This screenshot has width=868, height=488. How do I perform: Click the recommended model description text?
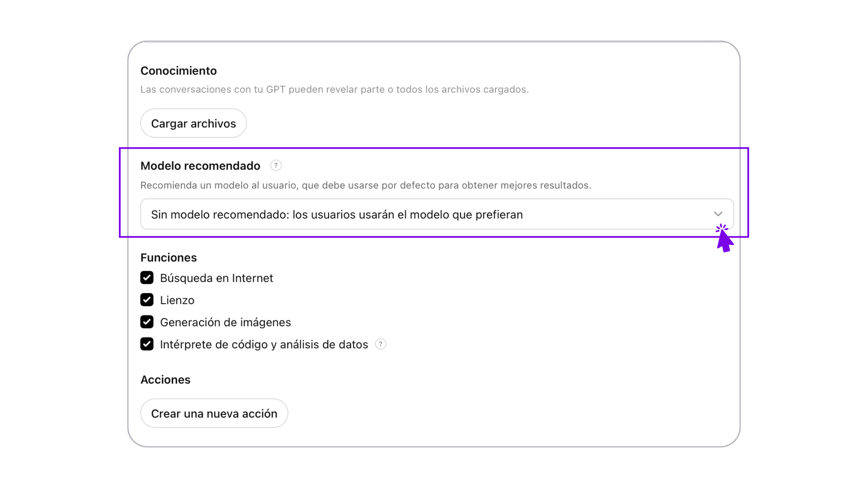point(366,185)
